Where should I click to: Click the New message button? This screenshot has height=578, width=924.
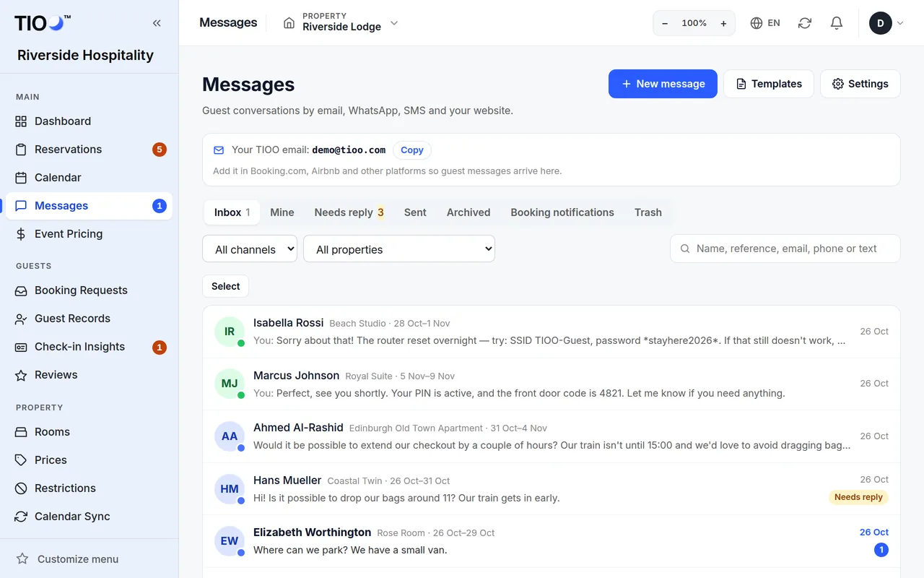pyautogui.click(x=663, y=84)
